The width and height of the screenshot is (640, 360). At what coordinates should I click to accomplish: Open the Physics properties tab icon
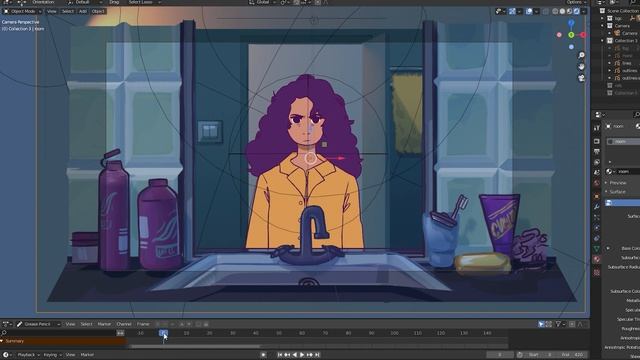597,228
